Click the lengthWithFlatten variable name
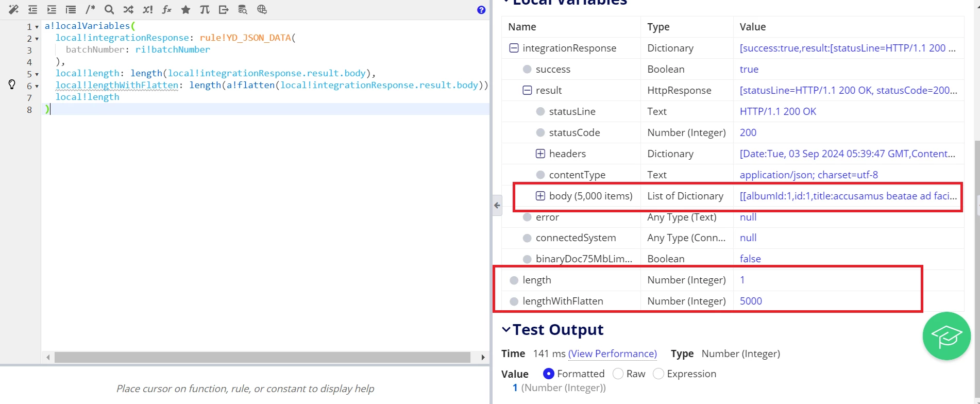980x404 pixels. (x=563, y=301)
